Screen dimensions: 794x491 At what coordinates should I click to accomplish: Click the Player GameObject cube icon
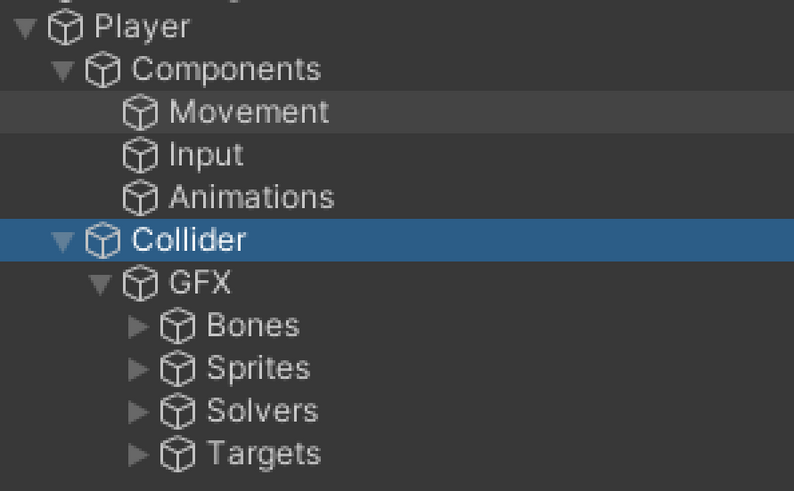click(65, 28)
